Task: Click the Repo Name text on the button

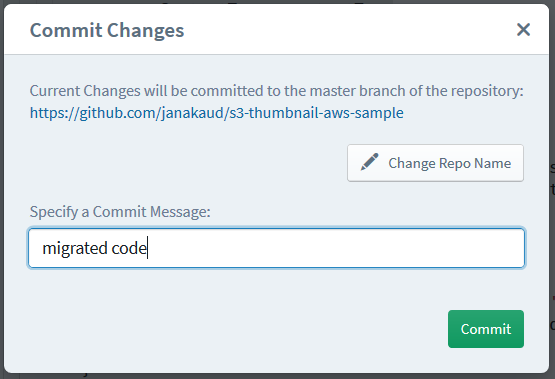Action: click(x=475, y=163)
